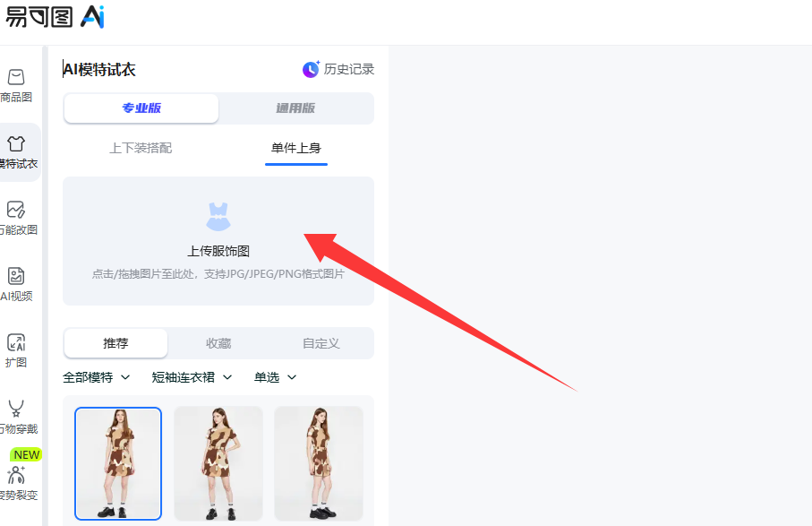
Task: Open the 姿势裂变 tool with NEW badge
Action: [16, 476]
